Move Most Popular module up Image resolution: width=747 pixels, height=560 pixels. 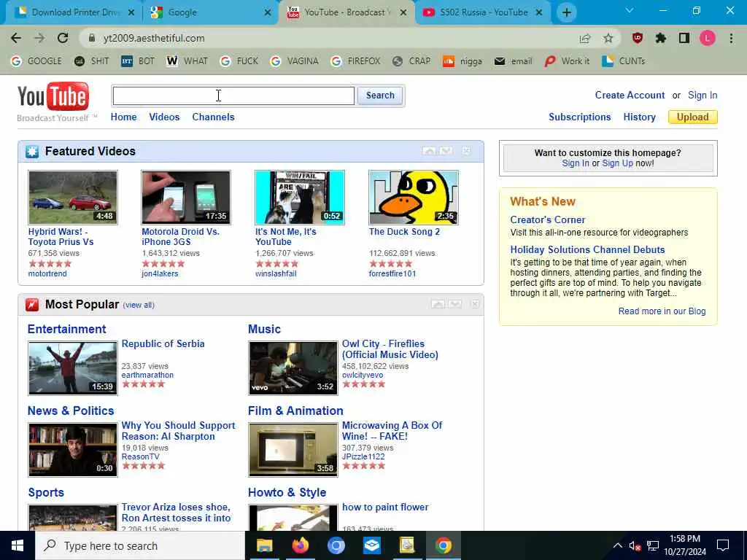(x=438, y=304)
